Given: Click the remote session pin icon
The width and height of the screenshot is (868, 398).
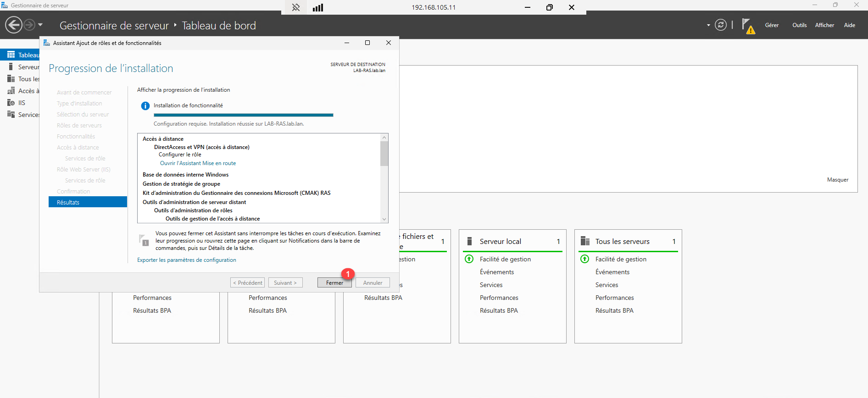Looking at the screenshot, I should pyautogui.click(x=296, y=7).
